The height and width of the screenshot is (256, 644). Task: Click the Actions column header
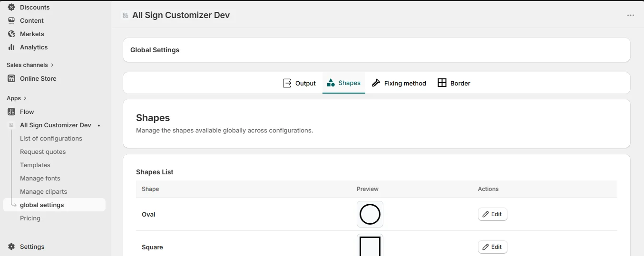[488, 189]
